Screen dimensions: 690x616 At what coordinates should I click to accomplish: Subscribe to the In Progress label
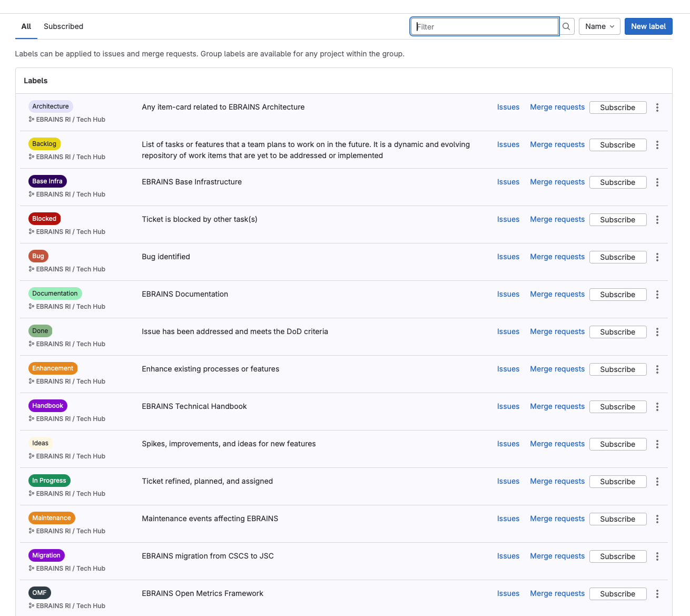(x=617, y=482)
